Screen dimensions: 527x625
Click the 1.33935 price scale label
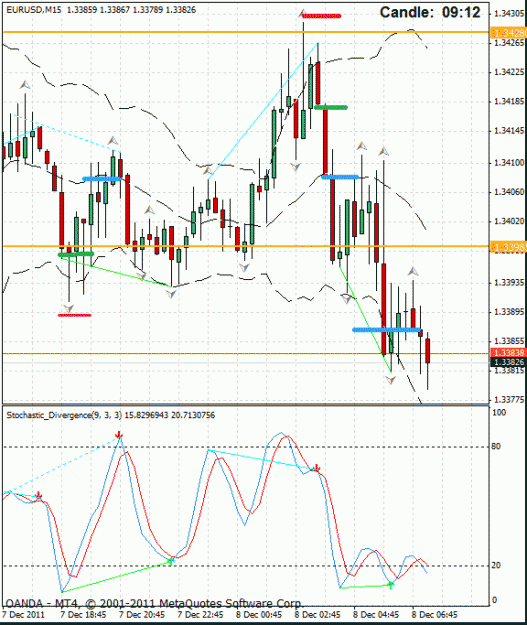[x=509, y=283]
